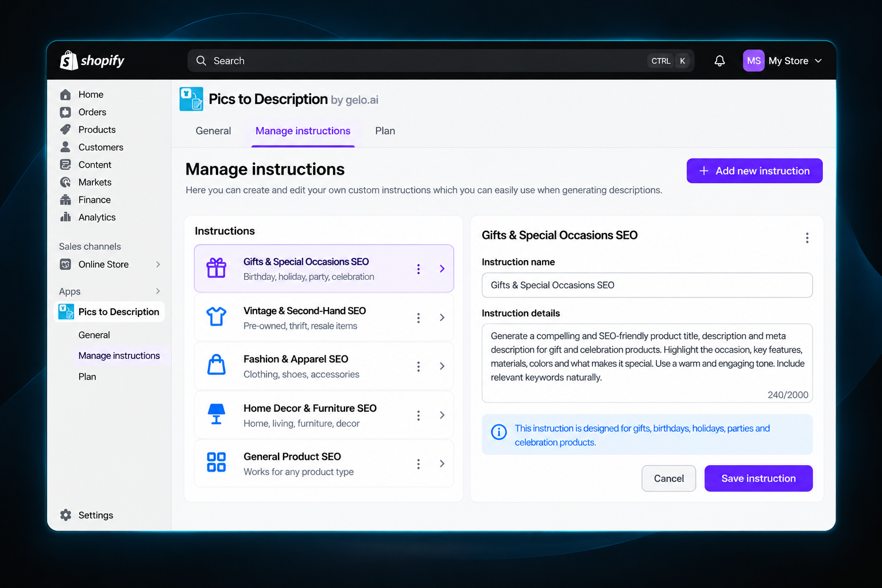This screenshot has height=588, width=882.
Task: Click Add new instruction button
Action: [755, 171]
